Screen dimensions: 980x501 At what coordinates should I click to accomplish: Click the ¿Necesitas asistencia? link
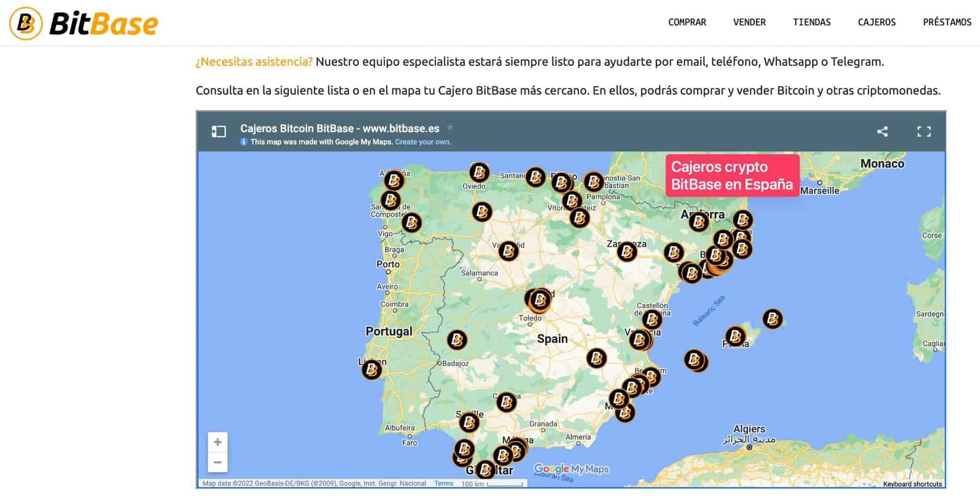pyautogui.click(x=254, y=62)
